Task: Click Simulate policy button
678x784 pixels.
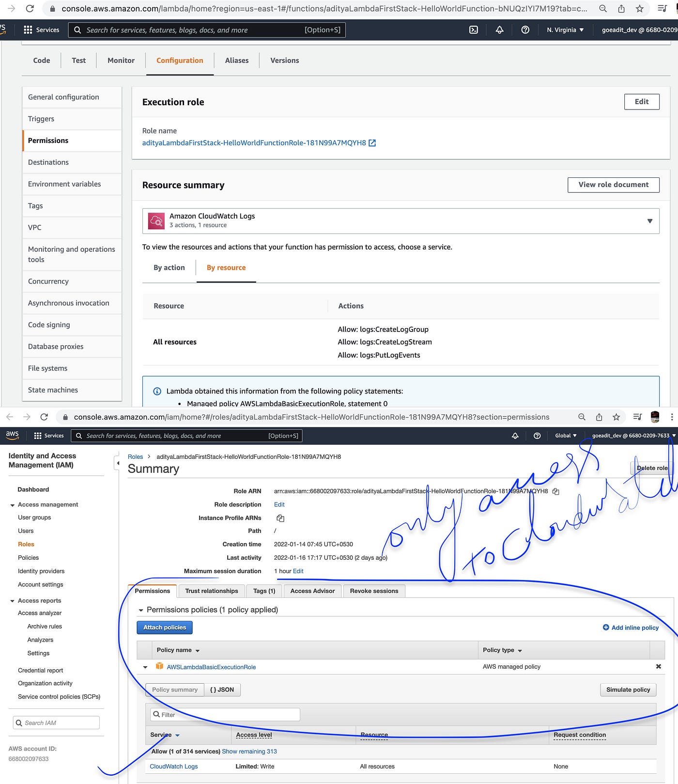Action: [x=628, y=690]
